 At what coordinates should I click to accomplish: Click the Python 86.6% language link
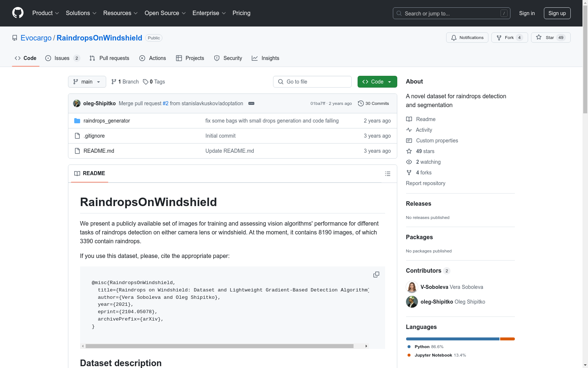(x=426, y=347)
